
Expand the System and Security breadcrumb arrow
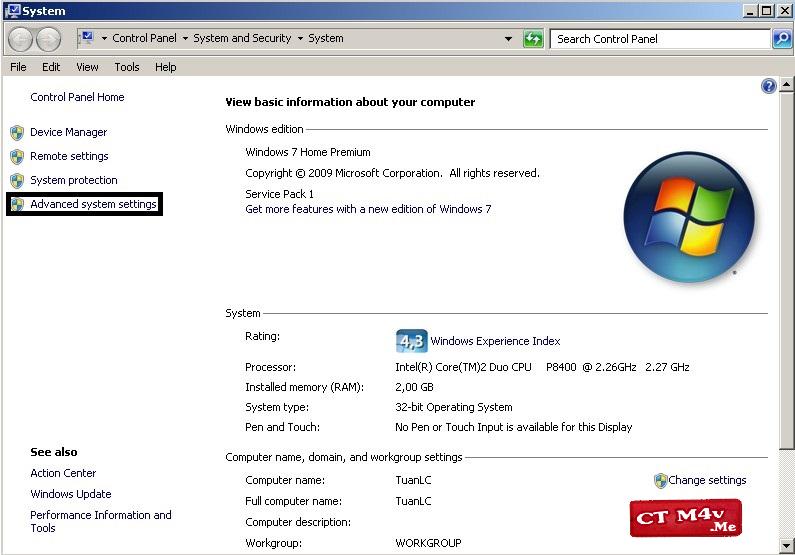(300, 39)
